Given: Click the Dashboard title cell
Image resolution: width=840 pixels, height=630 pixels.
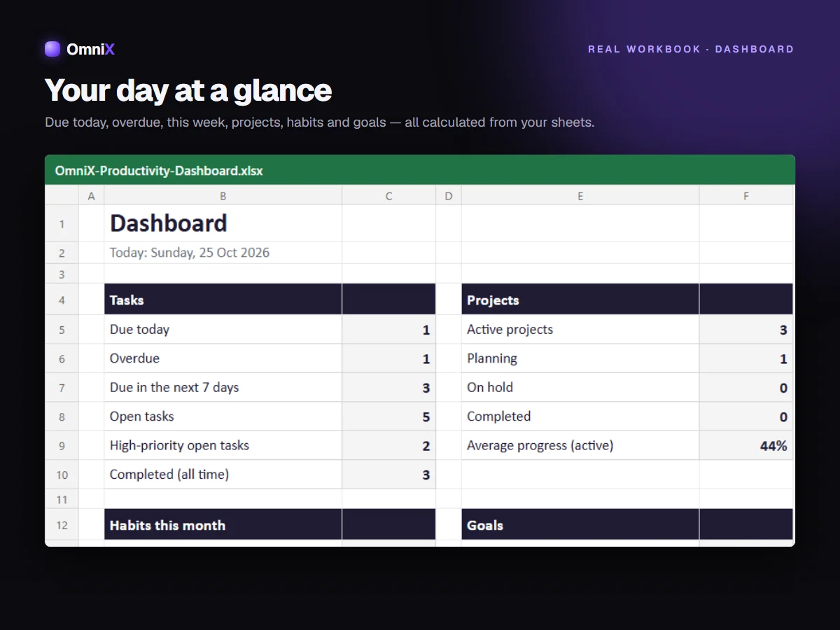Looking at the screenshot, I should point(223,223).
